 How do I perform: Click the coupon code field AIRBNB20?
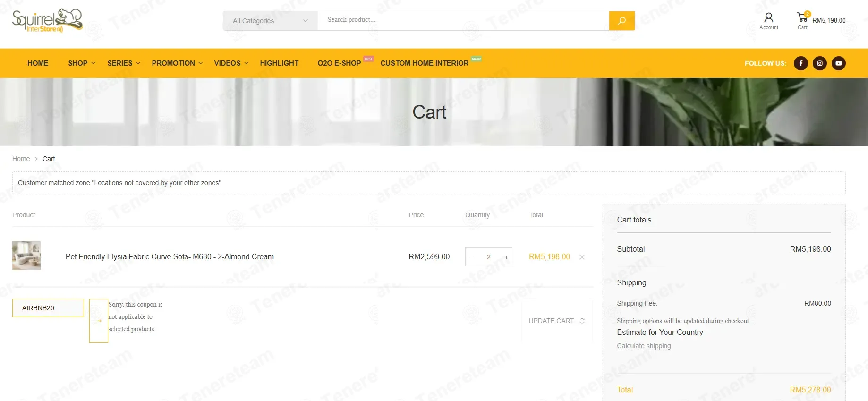click(48, 308)
